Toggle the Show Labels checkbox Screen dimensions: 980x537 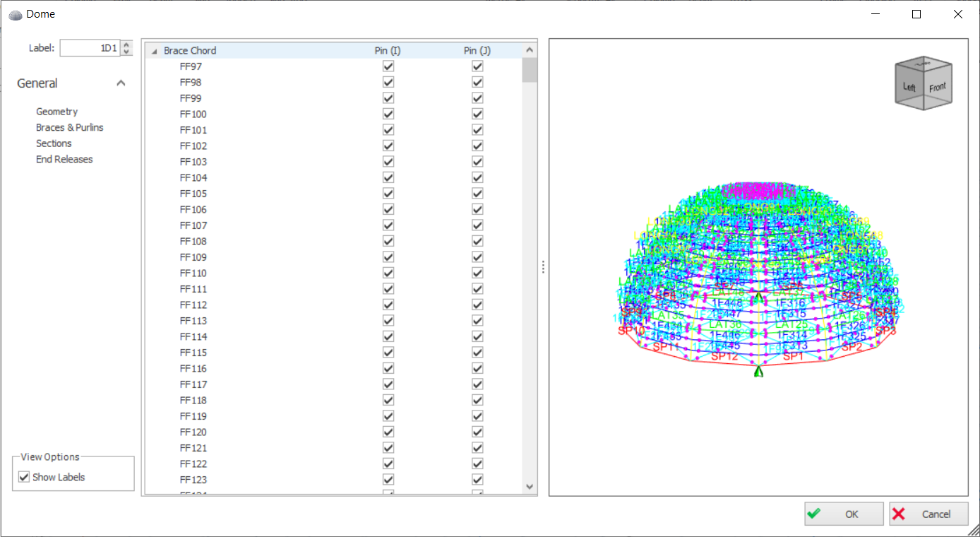click(24, 477)
